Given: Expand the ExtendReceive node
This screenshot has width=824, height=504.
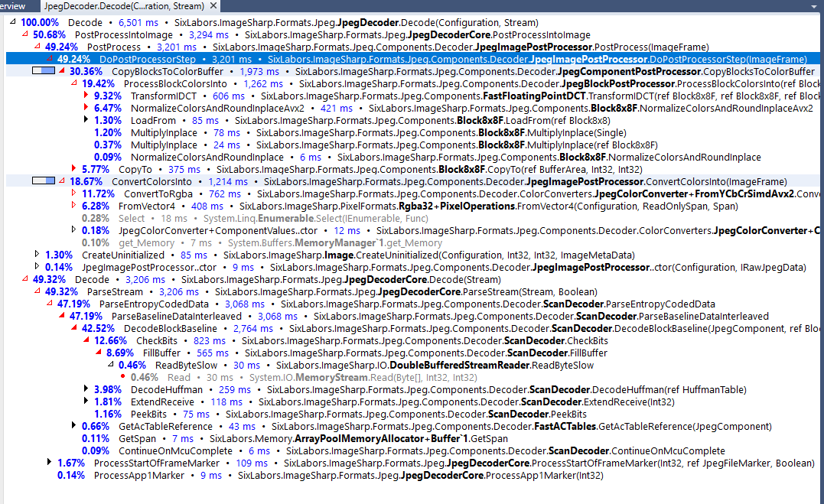Looking at the screenshot, I should (86, 401).
